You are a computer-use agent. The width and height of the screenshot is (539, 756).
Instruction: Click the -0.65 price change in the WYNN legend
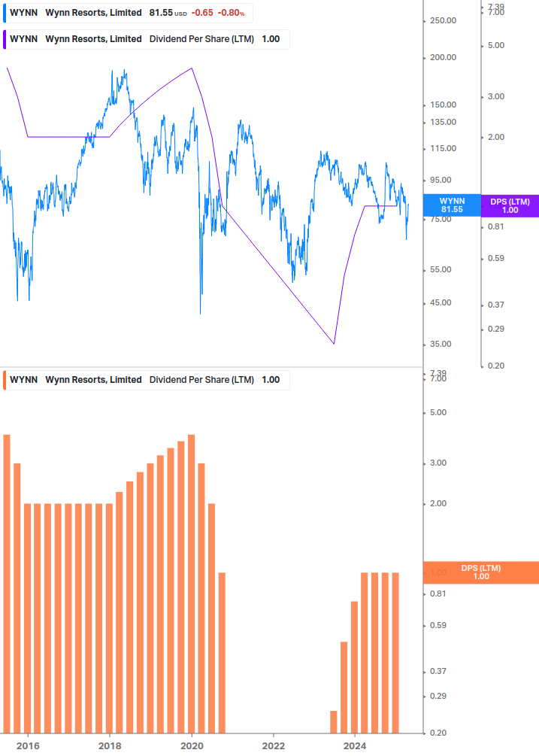click(202, 13)
